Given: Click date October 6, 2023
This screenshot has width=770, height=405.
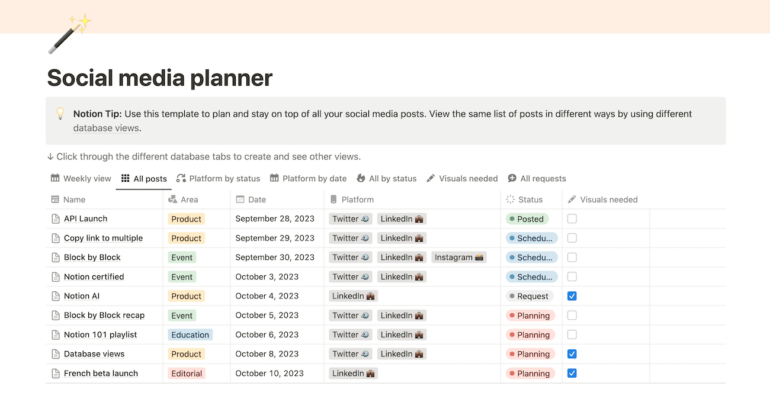Looking at the screenshot, I should pyautogui.click(x=267, y=335).
